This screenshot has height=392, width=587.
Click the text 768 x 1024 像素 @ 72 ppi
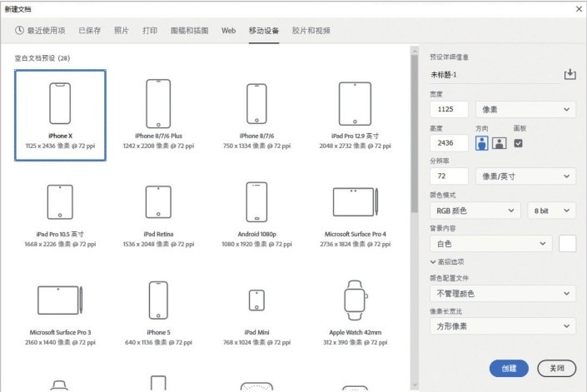(x=256, y=342)
